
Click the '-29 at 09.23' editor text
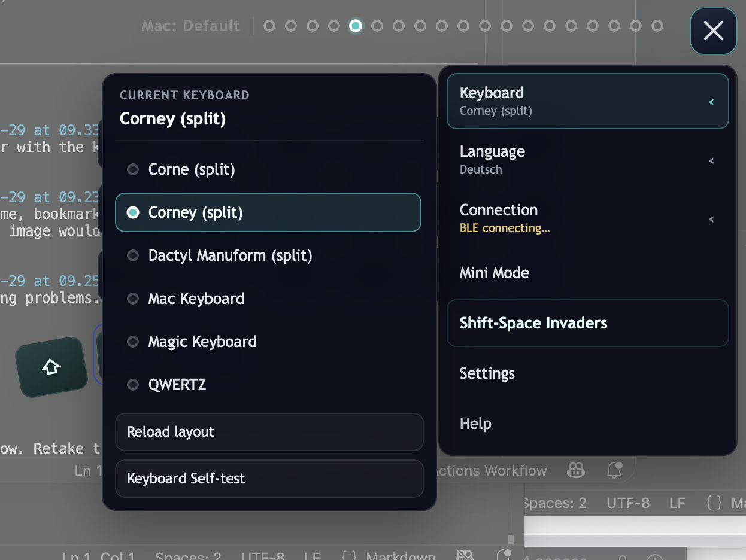click(49, 197)
